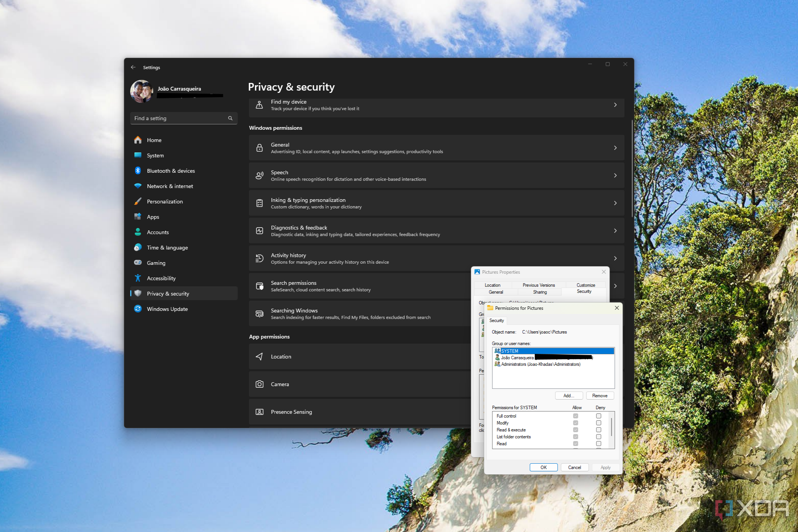798x532 pixels.
Task: Confirm with the OK button
Action: click(544, 468)
